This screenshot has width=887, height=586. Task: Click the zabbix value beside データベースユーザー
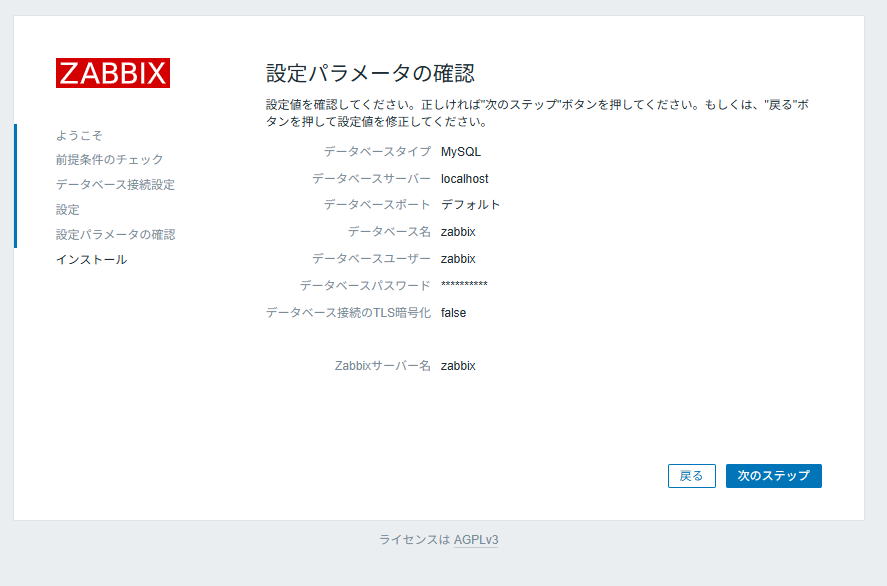tap(458, 259)
